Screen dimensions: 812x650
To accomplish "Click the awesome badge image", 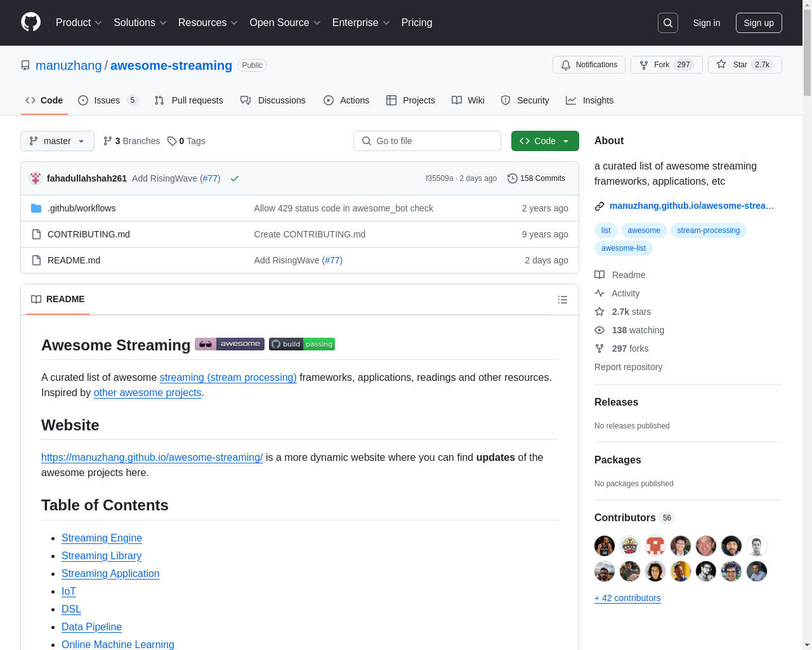I will (230, 344).
